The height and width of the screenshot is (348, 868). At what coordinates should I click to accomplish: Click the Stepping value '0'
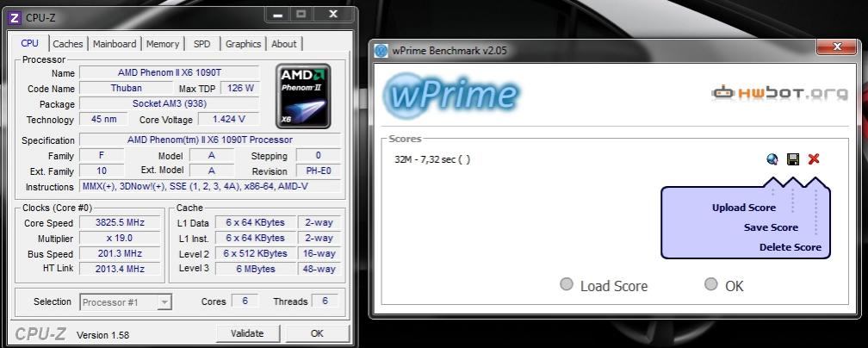pyautogui.click(x=319, y=155)
